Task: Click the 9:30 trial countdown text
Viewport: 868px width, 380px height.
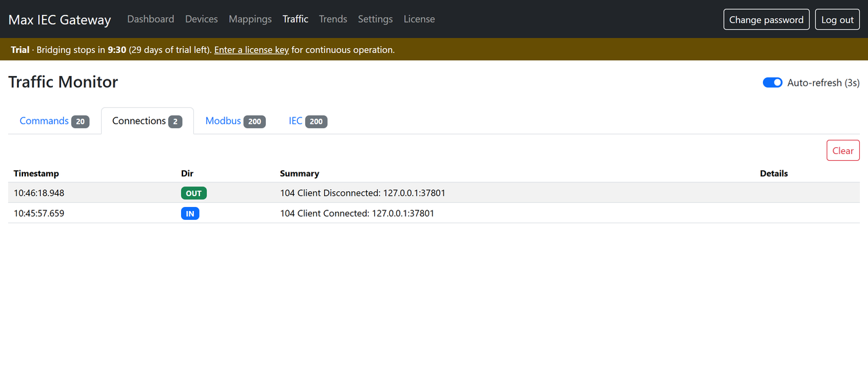Action: click(117, 50)
